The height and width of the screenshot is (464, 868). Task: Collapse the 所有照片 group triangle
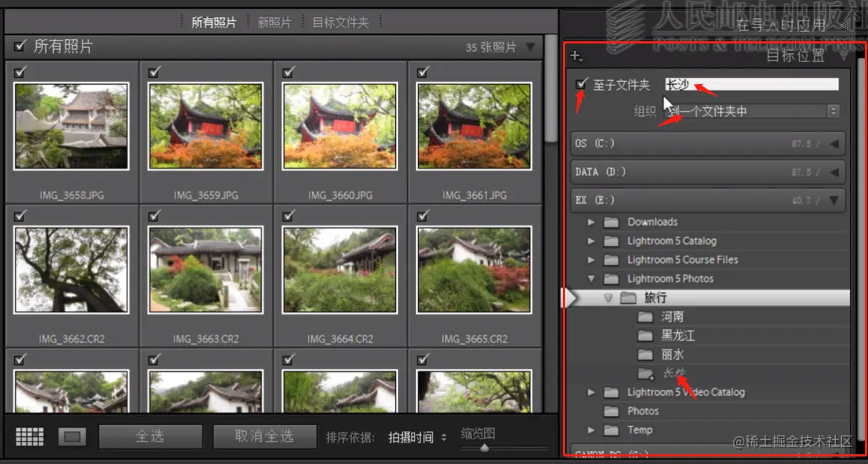tap(531, 47)
